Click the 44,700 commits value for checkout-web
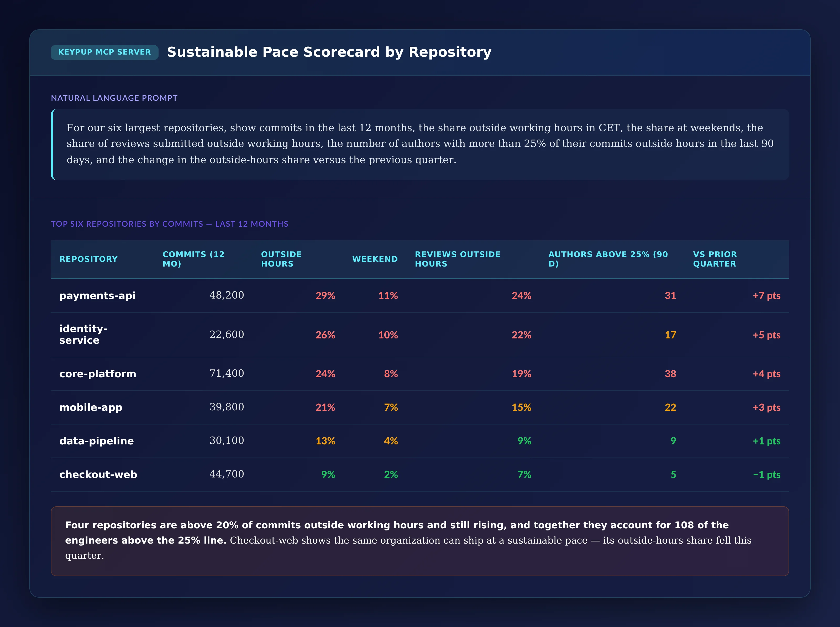Image resolution: width=840 pixels, height=627 pixels. [227, 474]
